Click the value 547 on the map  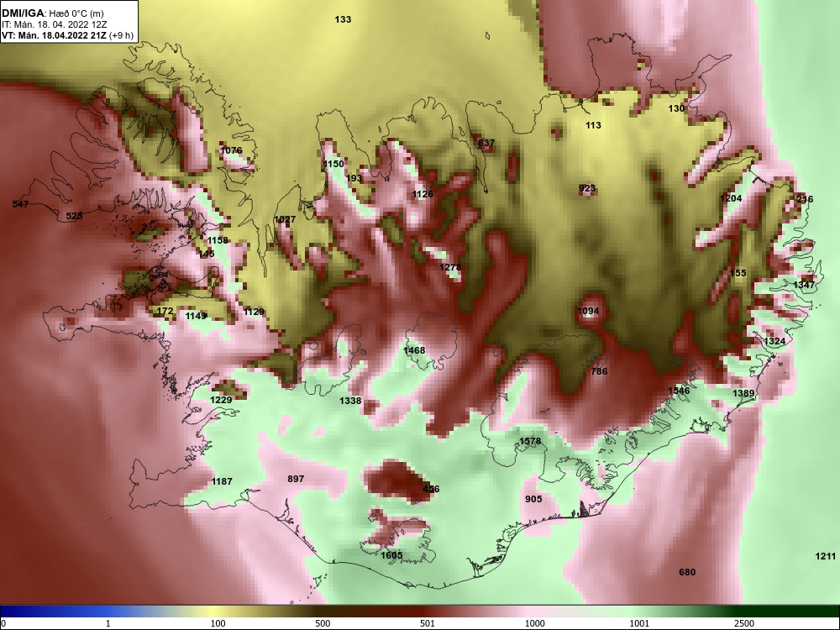[20, 204]
